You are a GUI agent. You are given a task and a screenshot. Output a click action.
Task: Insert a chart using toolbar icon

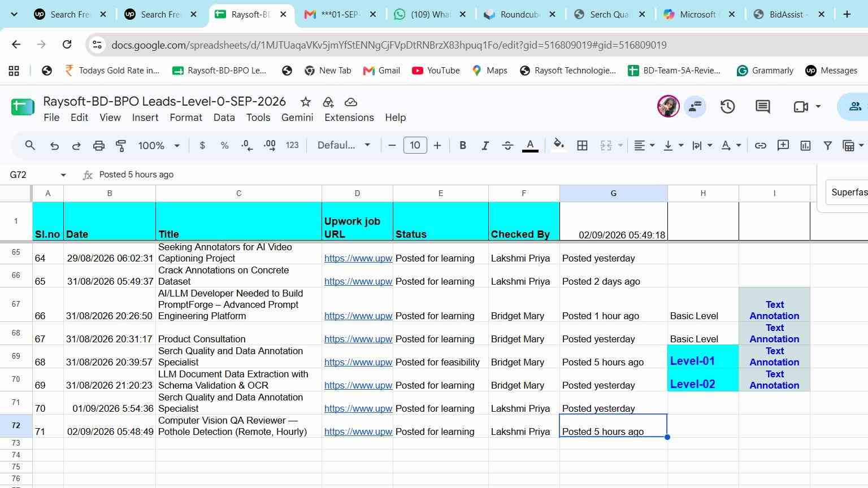pyautogui.click(x=805, y=146)
